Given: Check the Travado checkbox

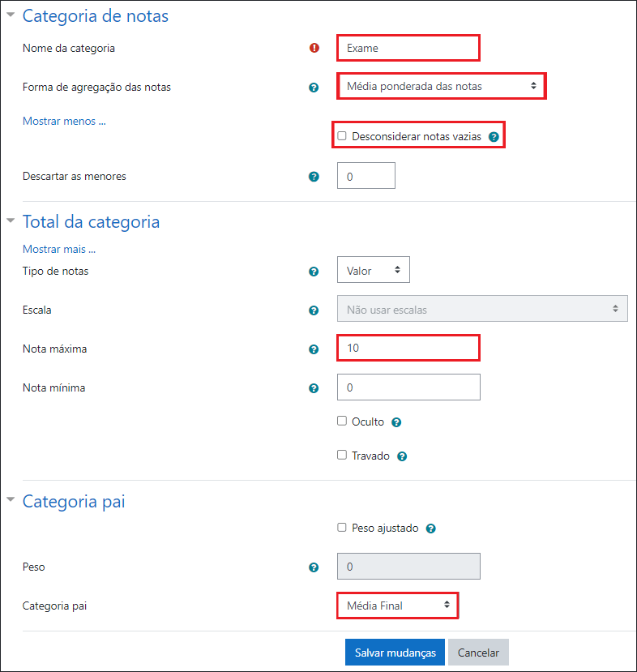Looking at the screenshot, I should [342, 456].
